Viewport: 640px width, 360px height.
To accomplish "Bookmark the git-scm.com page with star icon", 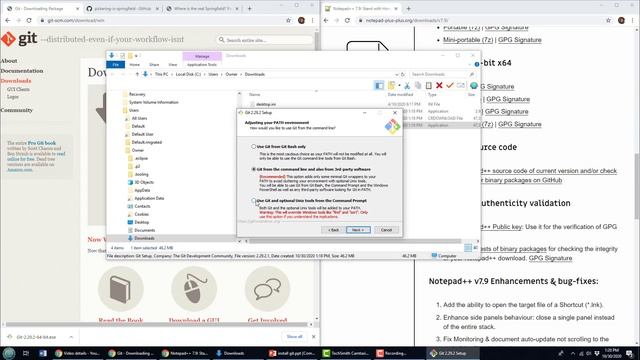I will click(289, 20).
